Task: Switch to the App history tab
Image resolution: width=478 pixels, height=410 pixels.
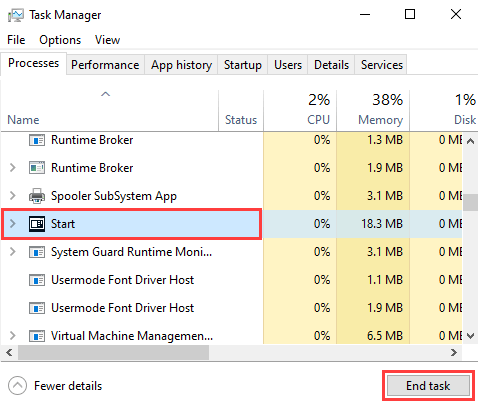Action: (x=181, y=65)
